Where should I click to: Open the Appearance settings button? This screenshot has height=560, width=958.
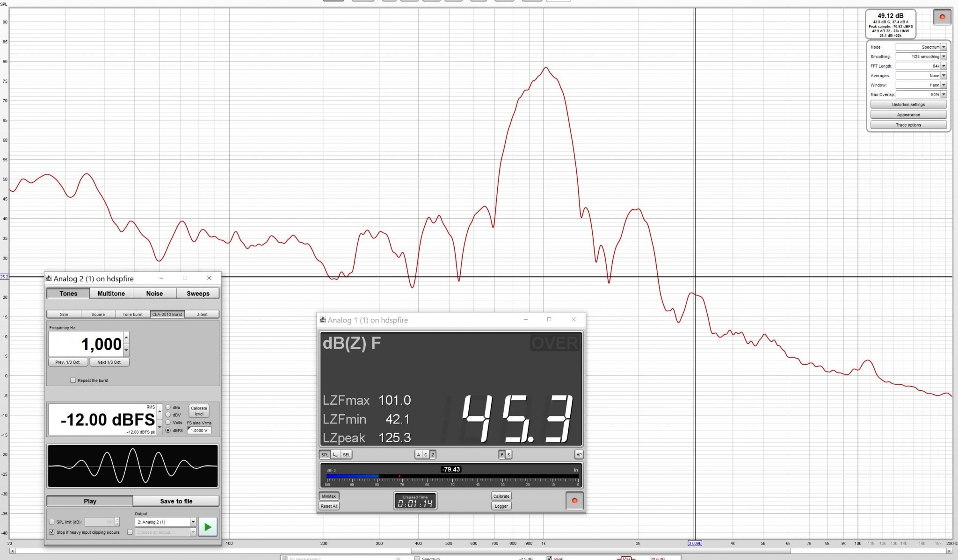click(908, 115)
